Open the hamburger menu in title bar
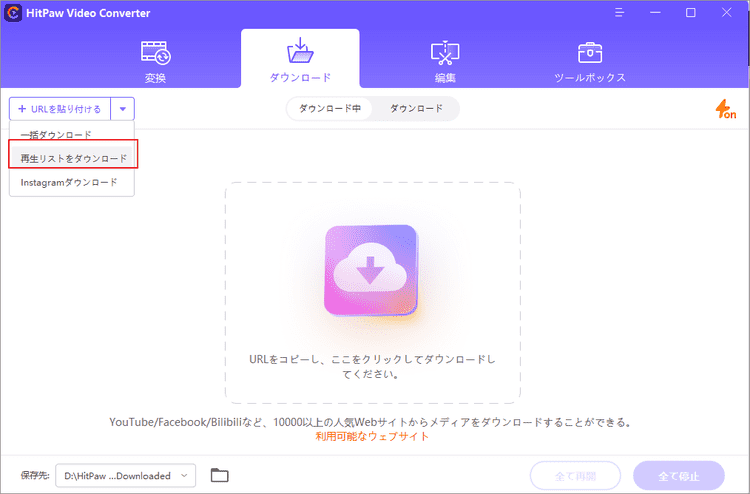Screen dimensions: 750x494 [619, 13]
